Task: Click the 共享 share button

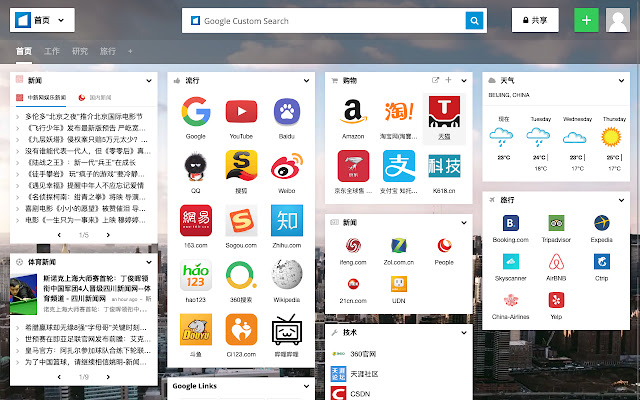Action: coord(535,20)
